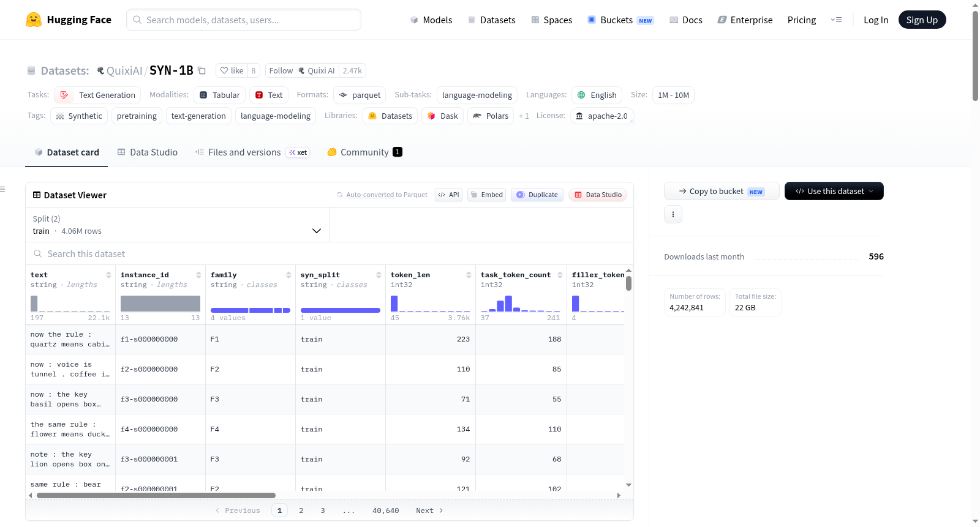Click the task_token_count histogram
980x527 pixels.
point(521,304)
